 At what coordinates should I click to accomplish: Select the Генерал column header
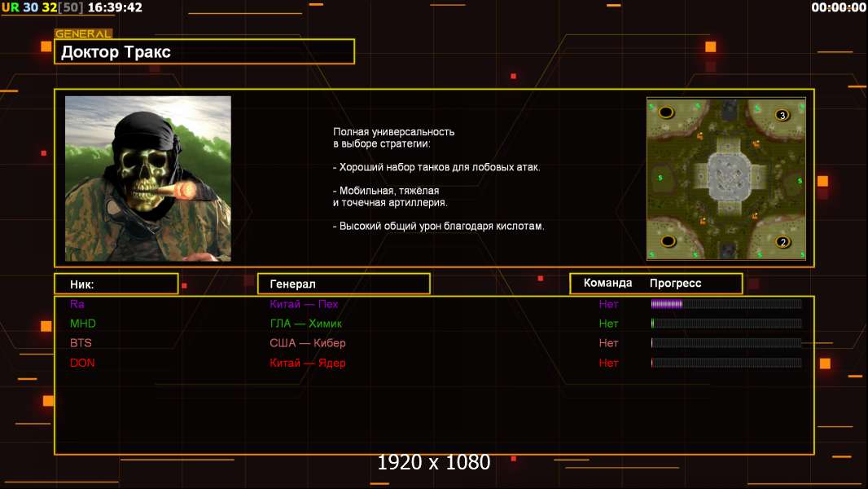tap(344, 284)
